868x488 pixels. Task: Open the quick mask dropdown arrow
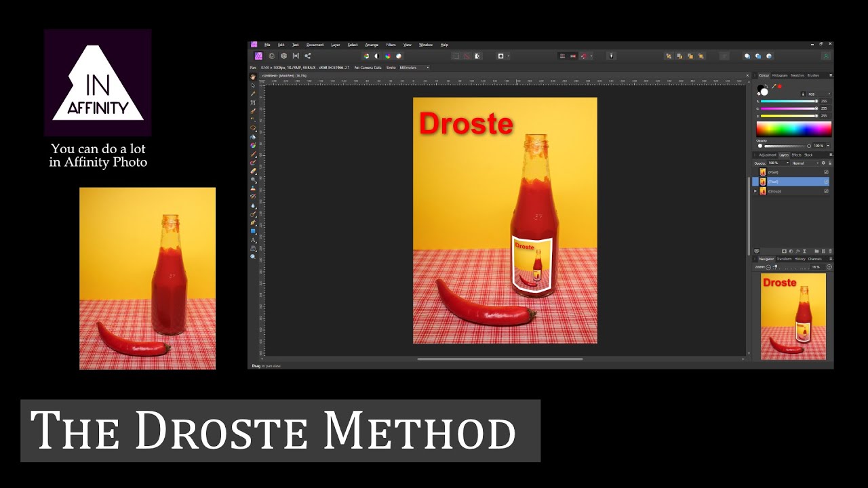point(509,56)
